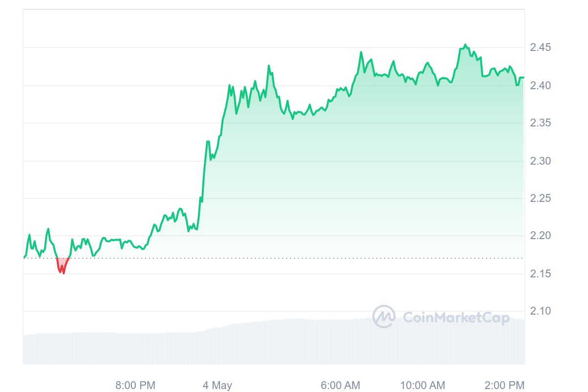Click the 2.25 price axis label
The image size is (588, 392).
(x=540, y=198)
